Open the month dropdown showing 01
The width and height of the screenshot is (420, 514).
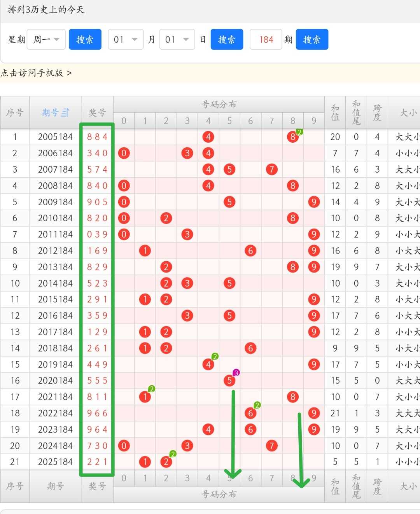pos(126,39)
